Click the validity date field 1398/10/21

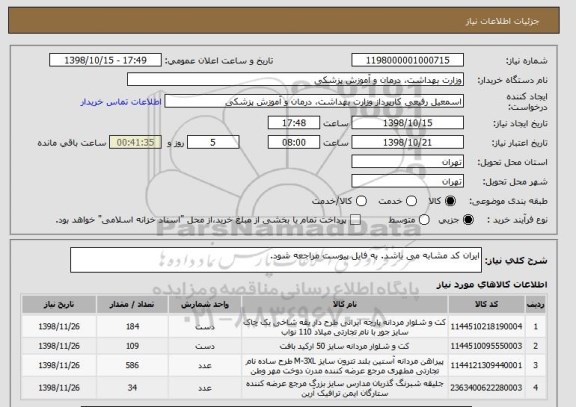coord(407,142)
